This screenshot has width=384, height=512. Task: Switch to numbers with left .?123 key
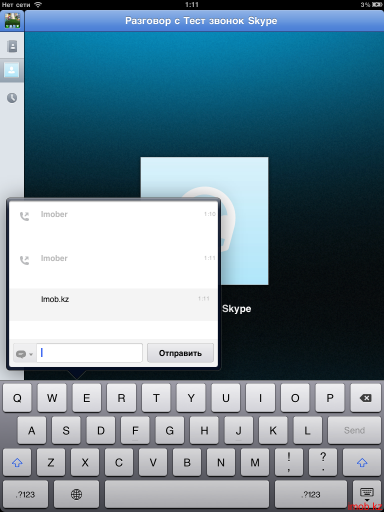[x=25, y=494]
